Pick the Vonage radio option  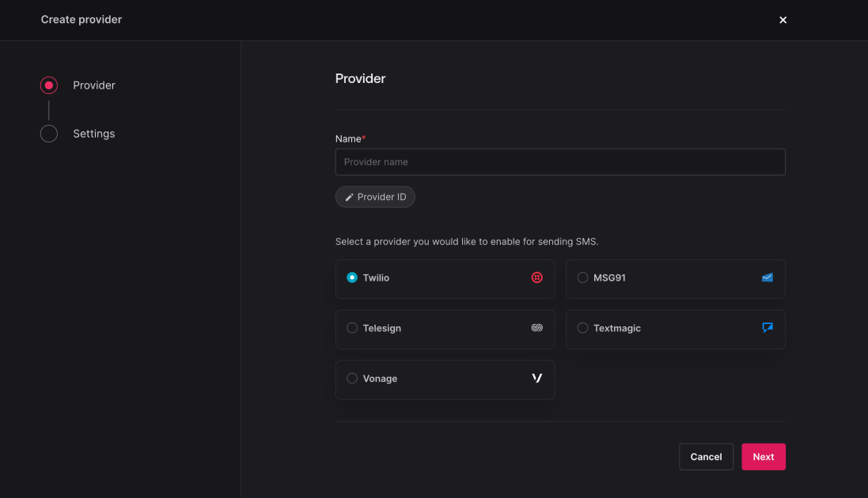352,379
